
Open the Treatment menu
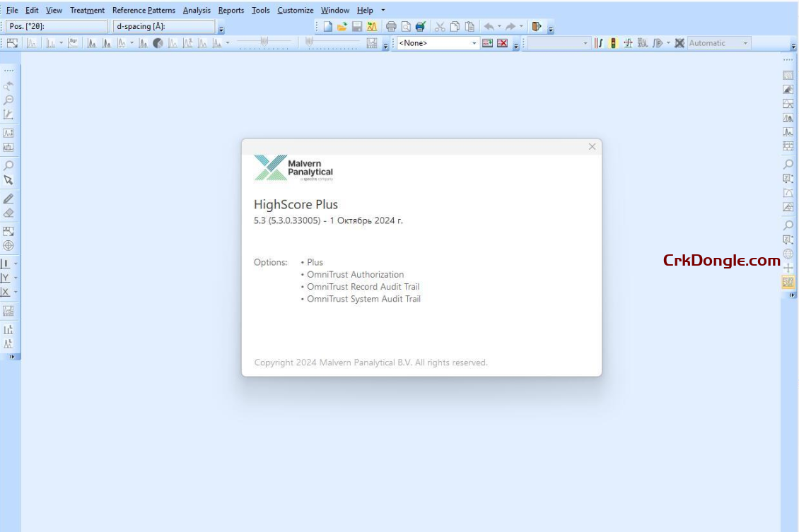[87, 11]
